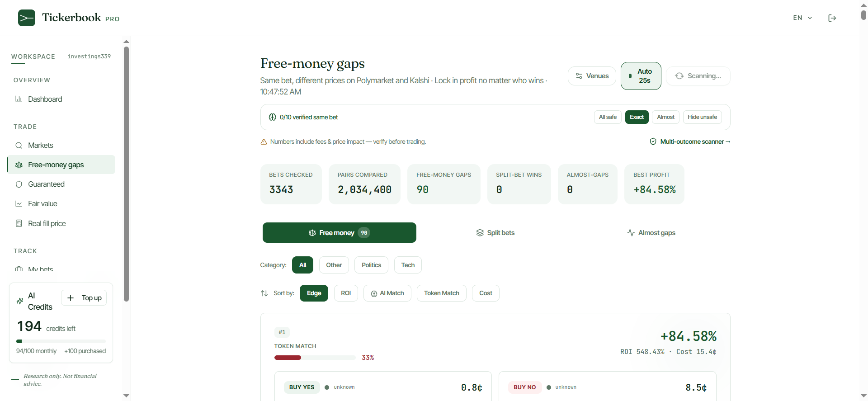The height and width of the screenshot is (401, 868).
Task: Click the Token Match 33% progress bar
Action: [315, 358]
